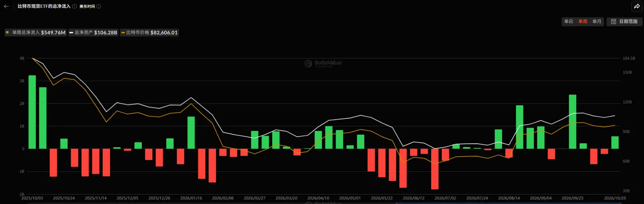Click the 120B right axis label
This screenshot has width=644, height=204.
click(627, 102)
